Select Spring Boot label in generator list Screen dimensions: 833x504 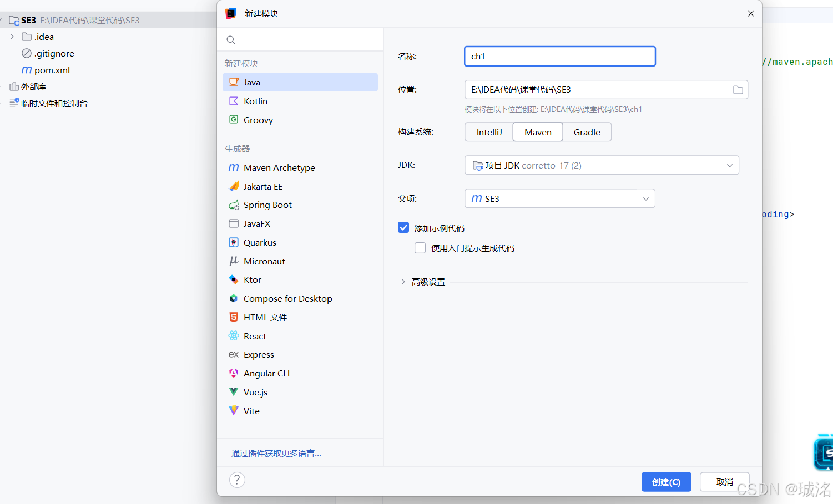click(267, 205)
